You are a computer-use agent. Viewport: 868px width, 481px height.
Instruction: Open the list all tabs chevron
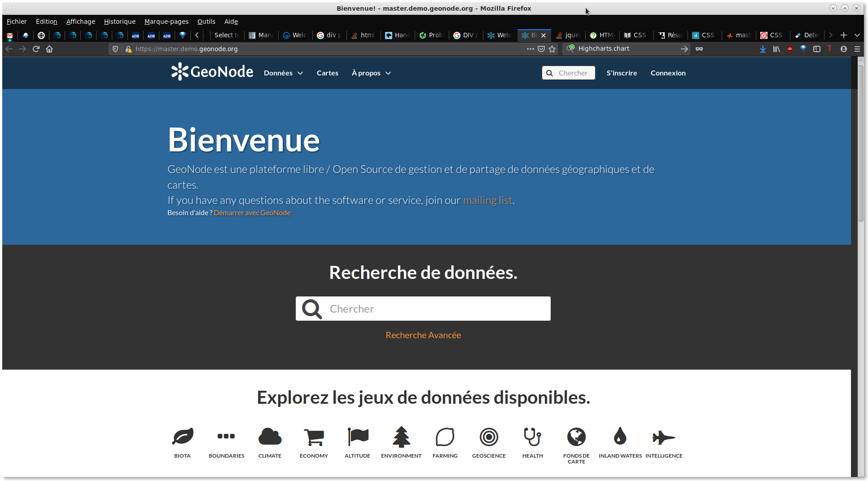[857, 35]
